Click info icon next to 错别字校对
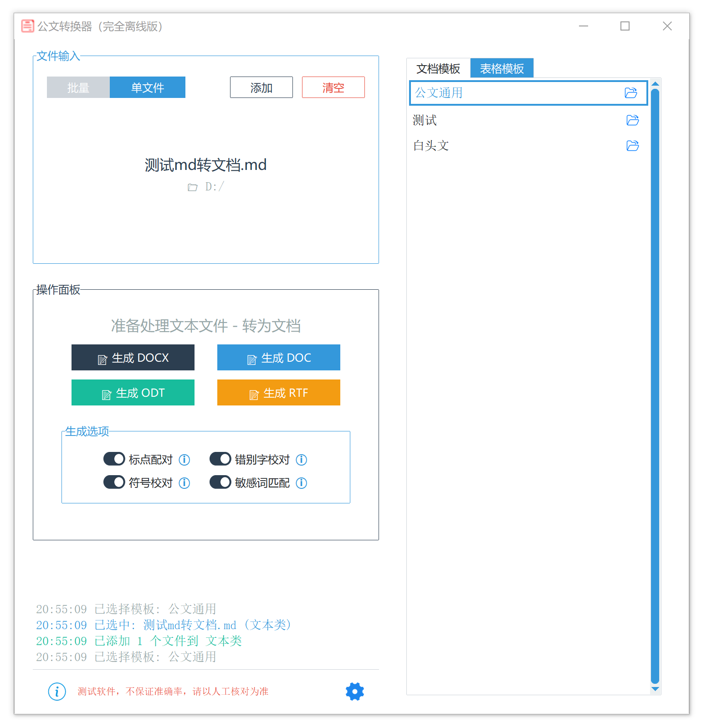This screenshot has height=728, width=707. [302, 460]
